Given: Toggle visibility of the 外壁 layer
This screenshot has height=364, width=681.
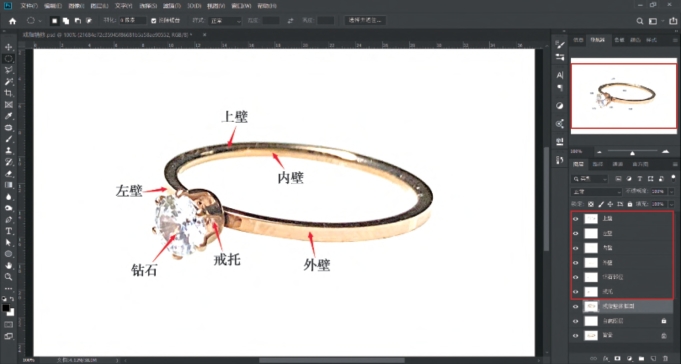Looking at the screenshot, I should pos(576,263).
